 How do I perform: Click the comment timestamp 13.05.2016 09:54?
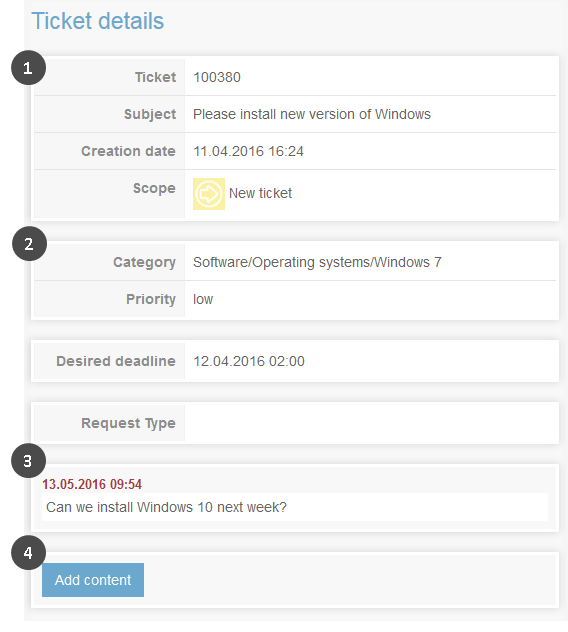tap(92, 484)
